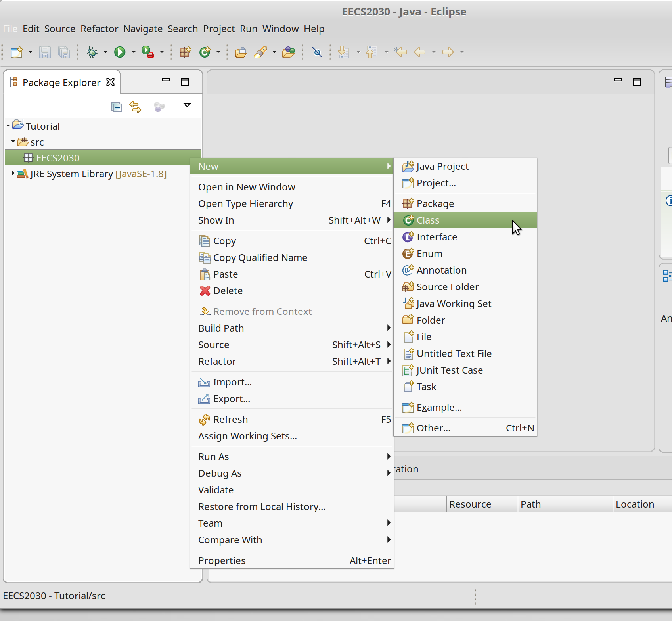Open dropdown beside New Java Class icon
This screenshot has height=621, width=672.
tap(218, 52)
